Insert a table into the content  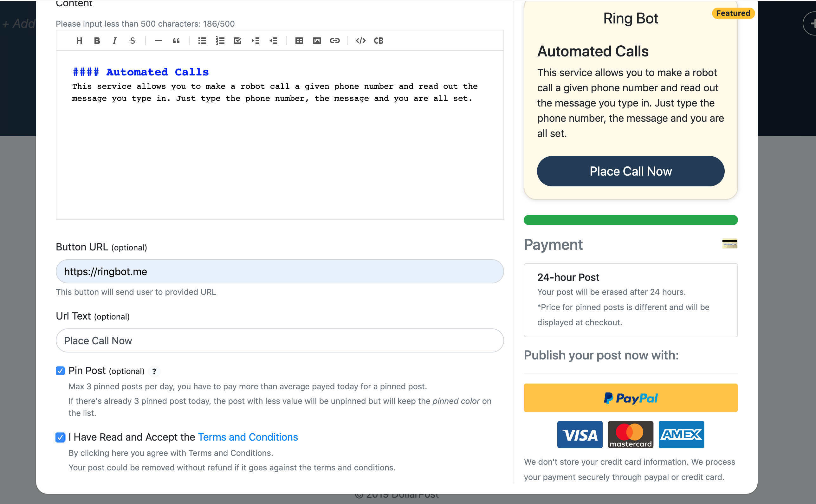point(299,41)
